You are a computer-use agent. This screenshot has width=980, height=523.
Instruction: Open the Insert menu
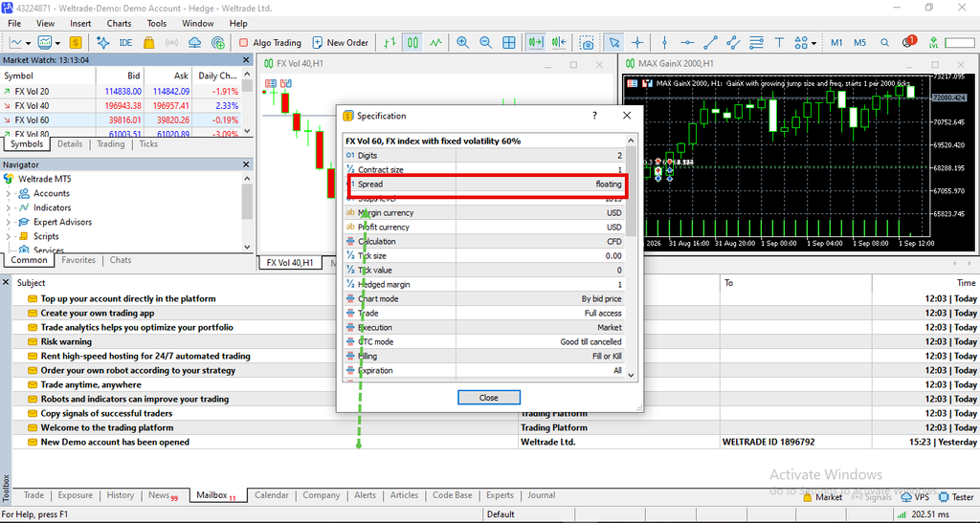[x=80, y=23]
